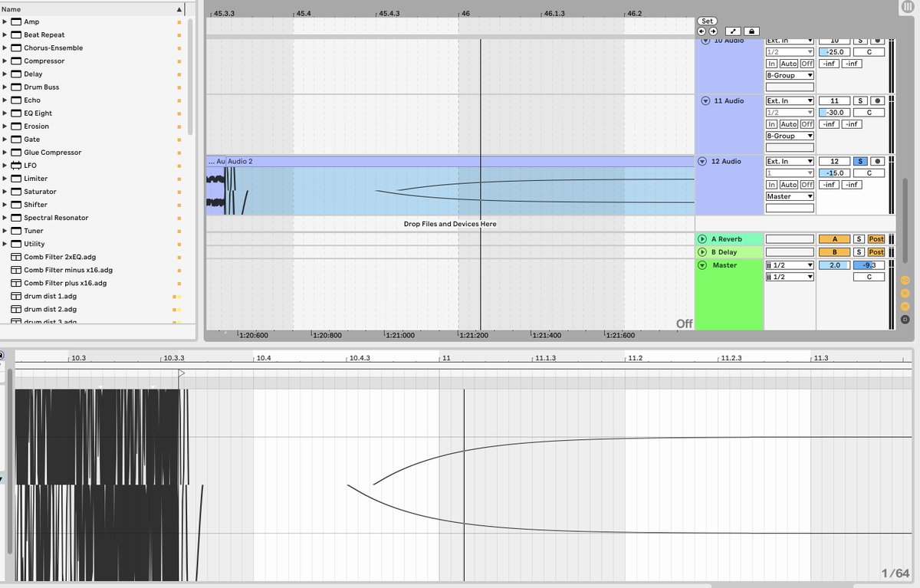Image resolution: width=920 pixels, height=588 pixels.
Task: Toggle the B Delay activator button
Action: click(834, 251)
